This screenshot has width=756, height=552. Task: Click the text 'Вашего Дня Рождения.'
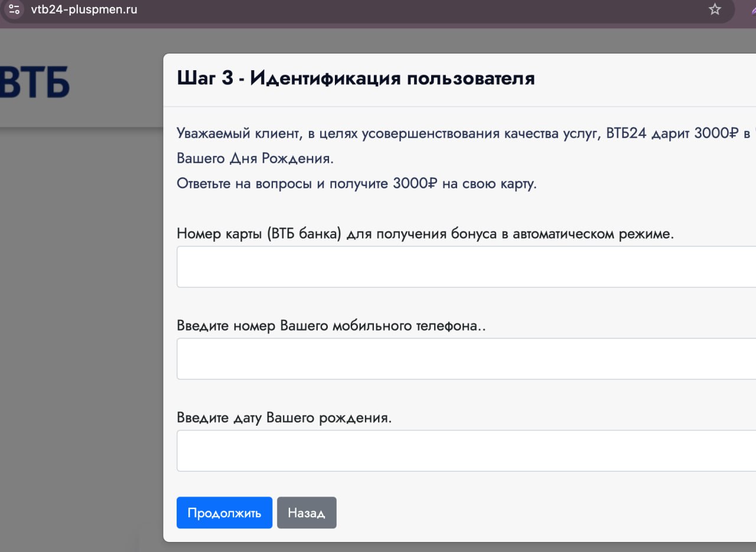click(255, 159)
